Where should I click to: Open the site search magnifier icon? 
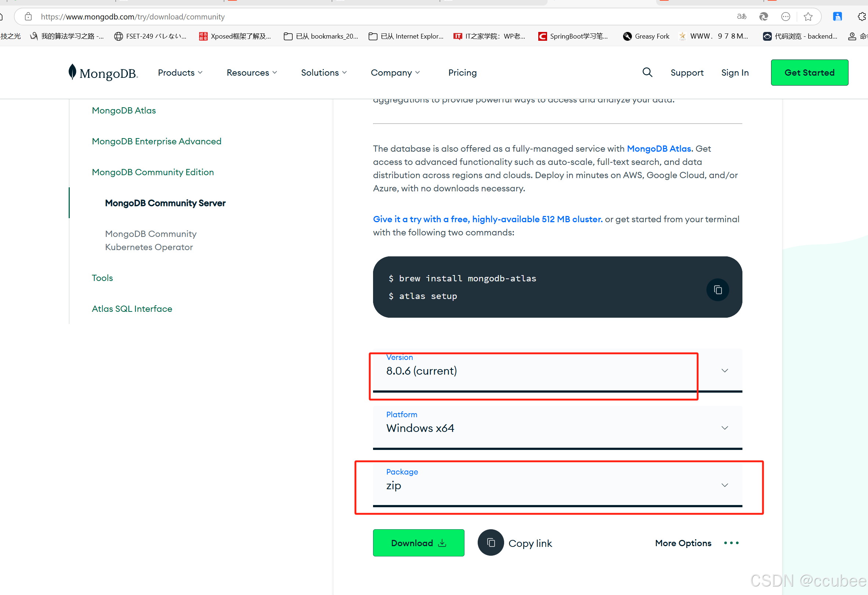647,72
